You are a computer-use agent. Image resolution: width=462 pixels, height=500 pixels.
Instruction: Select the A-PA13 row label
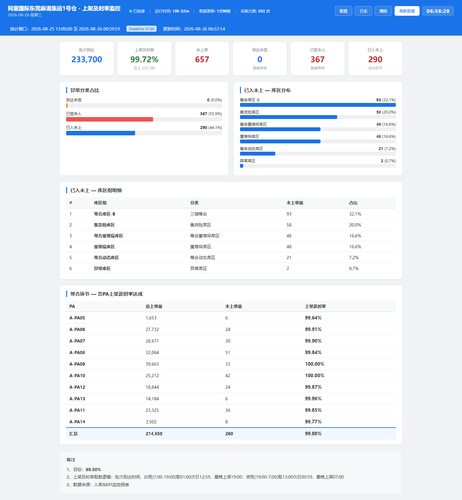[x=77, y=399]
